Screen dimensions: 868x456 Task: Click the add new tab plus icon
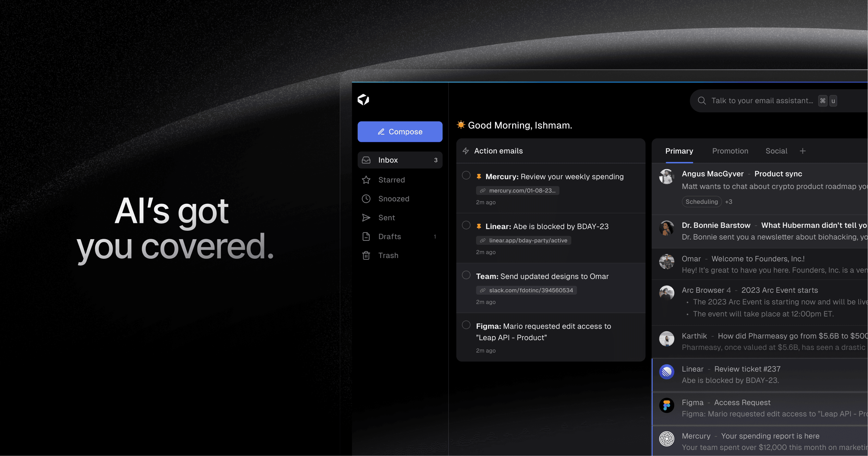(x=802, y=151)
